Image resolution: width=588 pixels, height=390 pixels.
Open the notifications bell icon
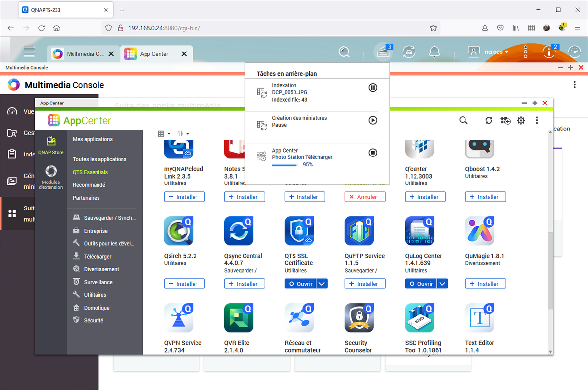pyautogui.click(x=434, y=52)
